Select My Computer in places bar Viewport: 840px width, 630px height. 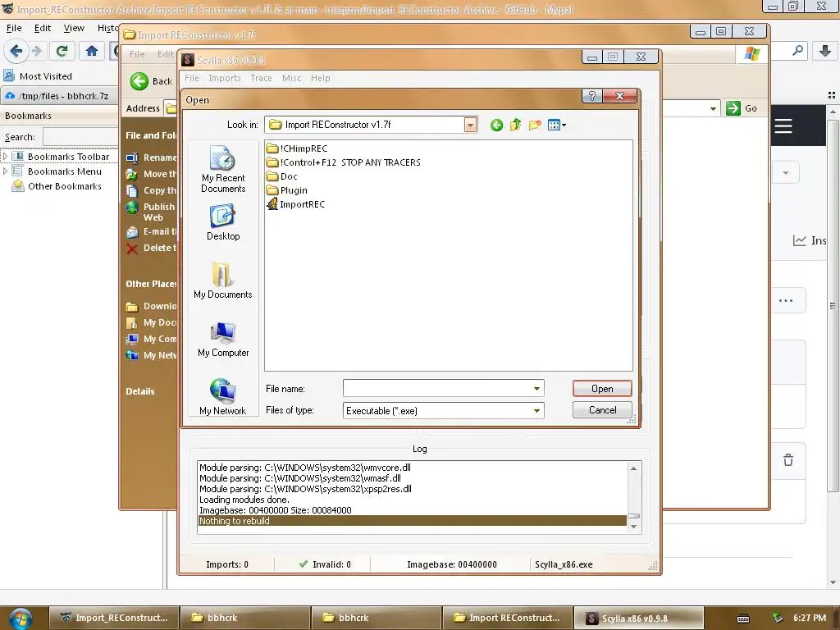(223, 339)
